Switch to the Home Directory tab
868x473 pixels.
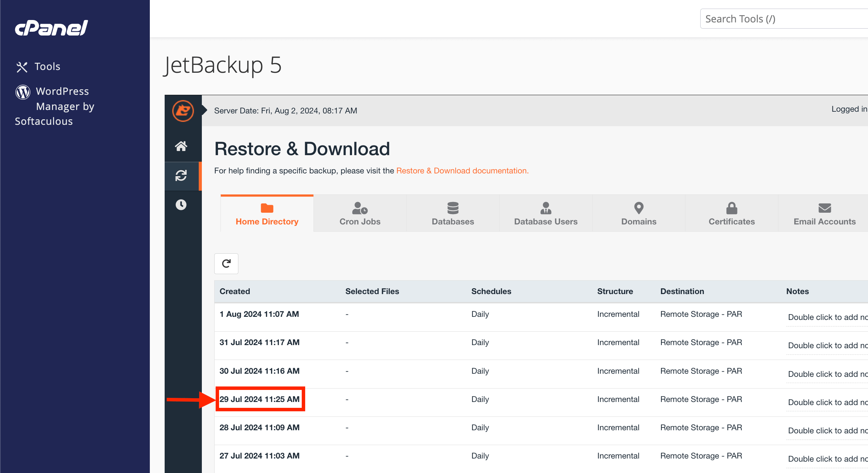[x=267, y=214]
